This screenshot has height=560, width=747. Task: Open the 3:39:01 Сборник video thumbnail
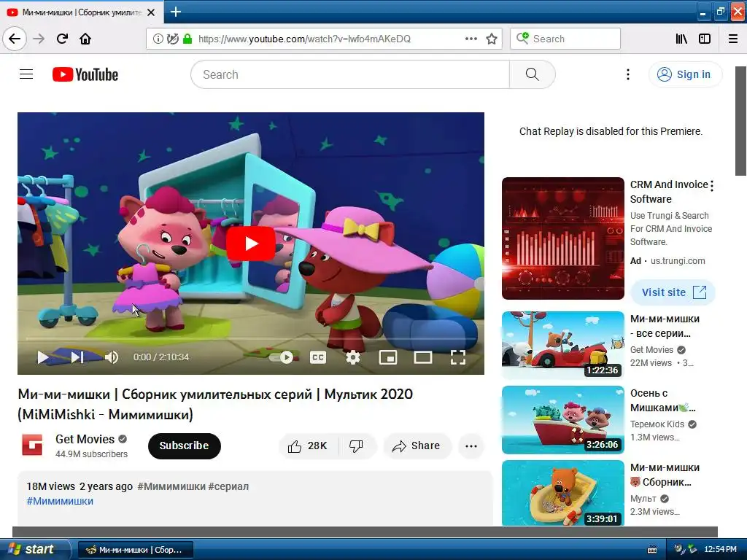[562, 493]
